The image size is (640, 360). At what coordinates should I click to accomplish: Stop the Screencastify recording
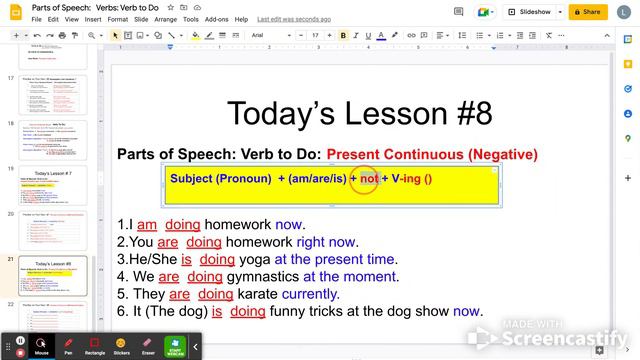pos(20,353)
